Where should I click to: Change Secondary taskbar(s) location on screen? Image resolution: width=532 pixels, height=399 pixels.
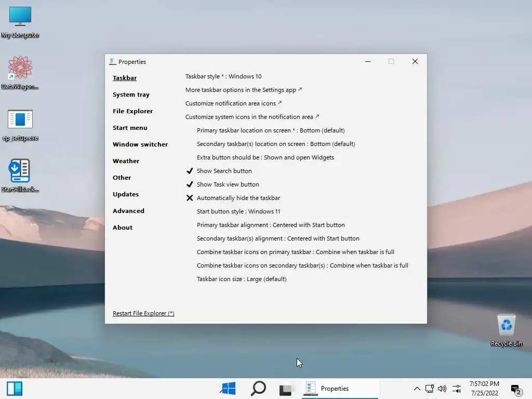[276, 144]
